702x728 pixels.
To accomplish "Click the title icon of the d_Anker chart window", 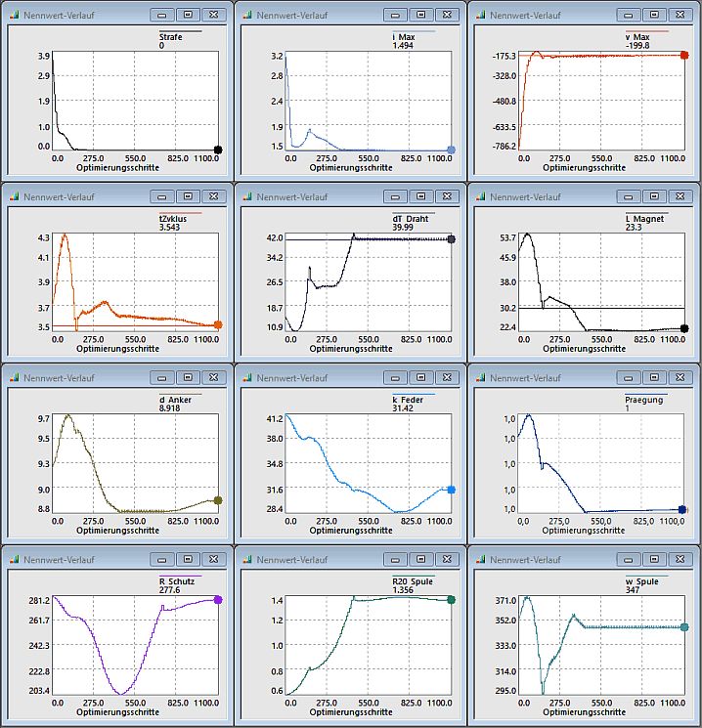I will (13, 377).
